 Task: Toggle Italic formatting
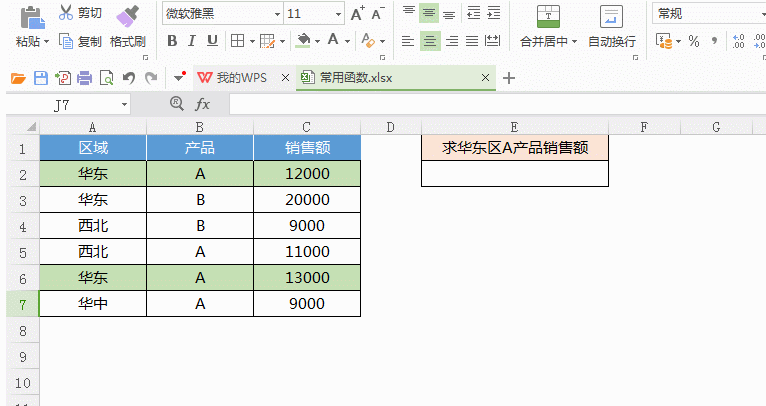tap(190, 41)
